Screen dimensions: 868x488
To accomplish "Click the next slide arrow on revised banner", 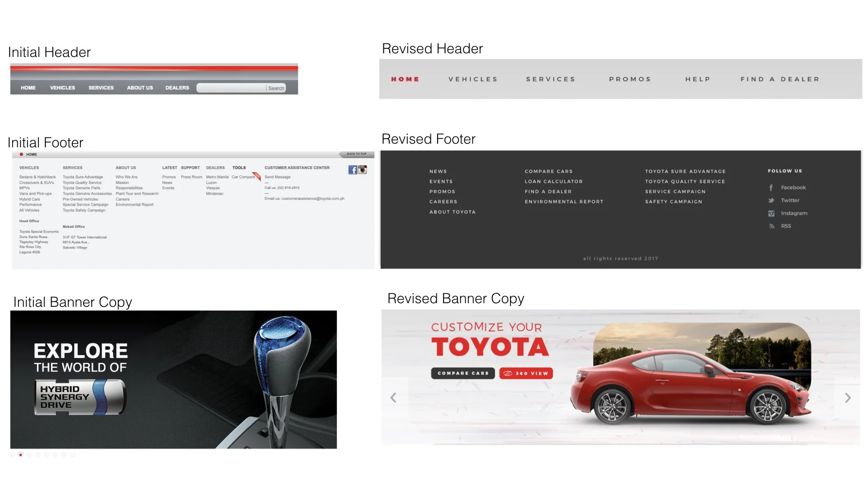I will coord(848,398).
